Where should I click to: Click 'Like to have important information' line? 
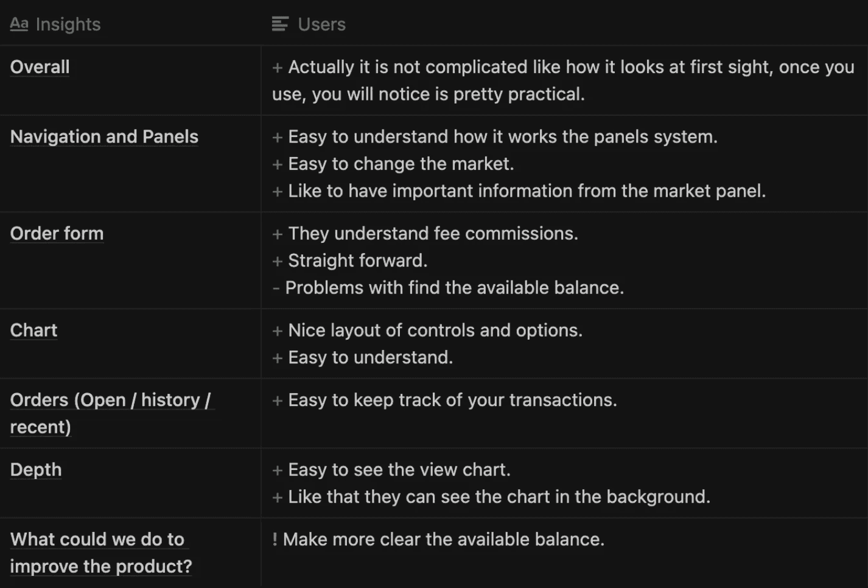click(x=519, y=191)
